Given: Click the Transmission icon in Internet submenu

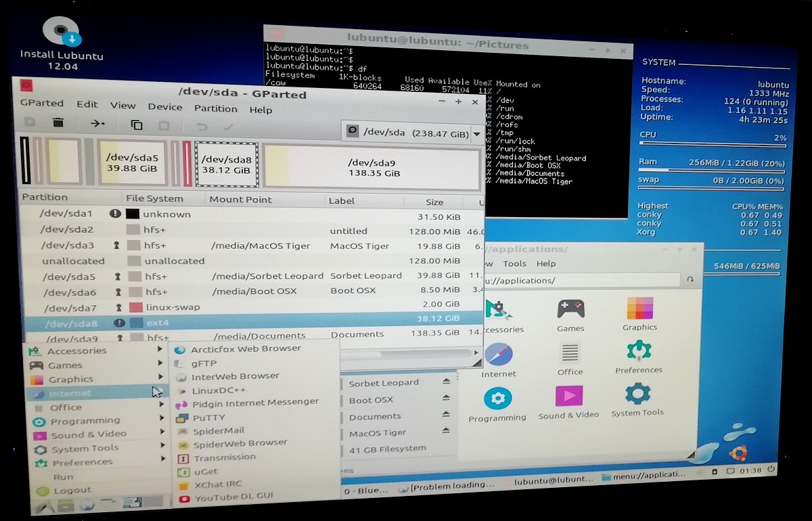Looking at the screenshot, I should pyautogui.click(x=182, y=458).
